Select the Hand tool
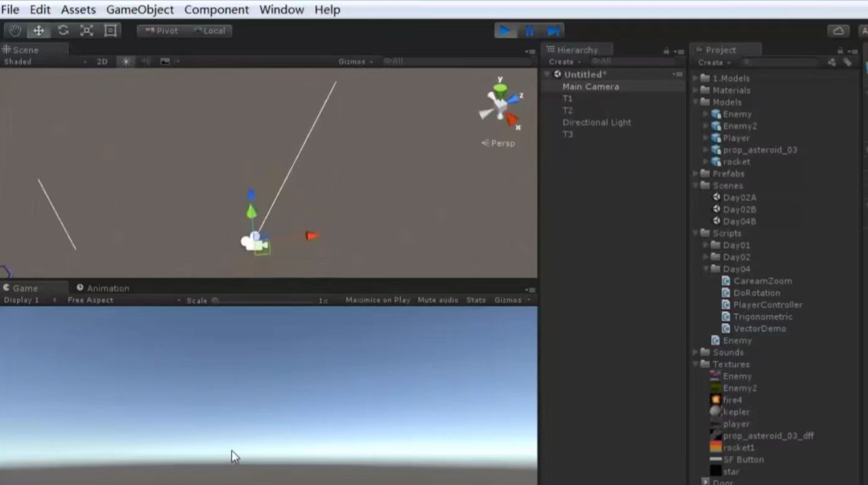 [x=15, y=31]
